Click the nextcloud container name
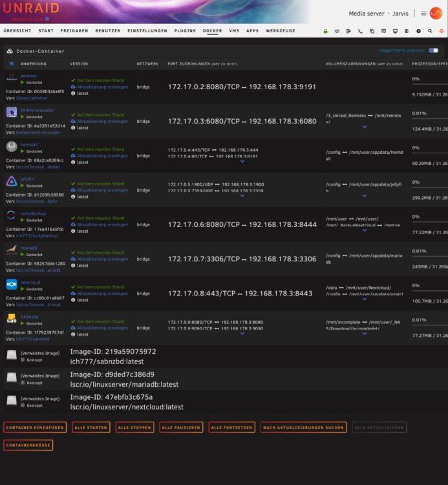 point(30,283)
